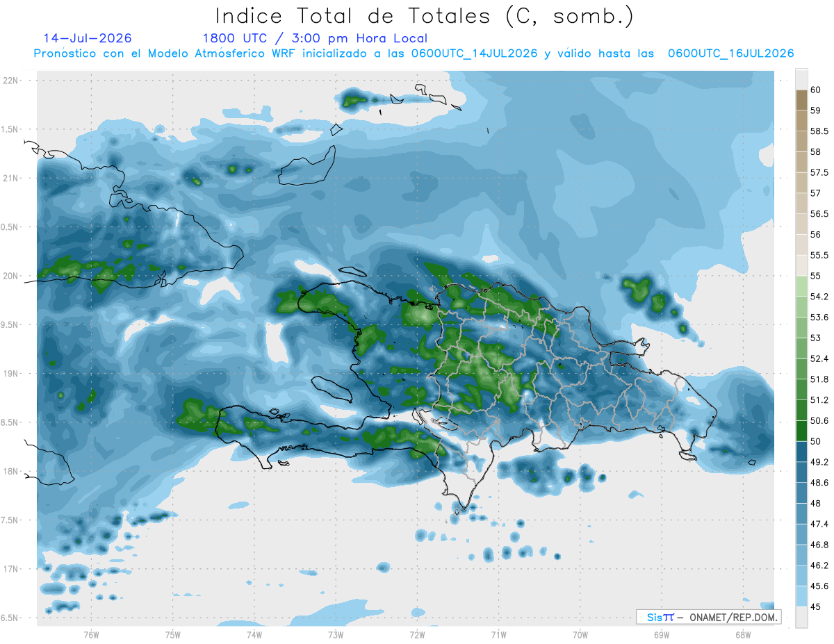
Task: Pick the light blue swatch between 45 and 45.6
Action: point(801,597)
